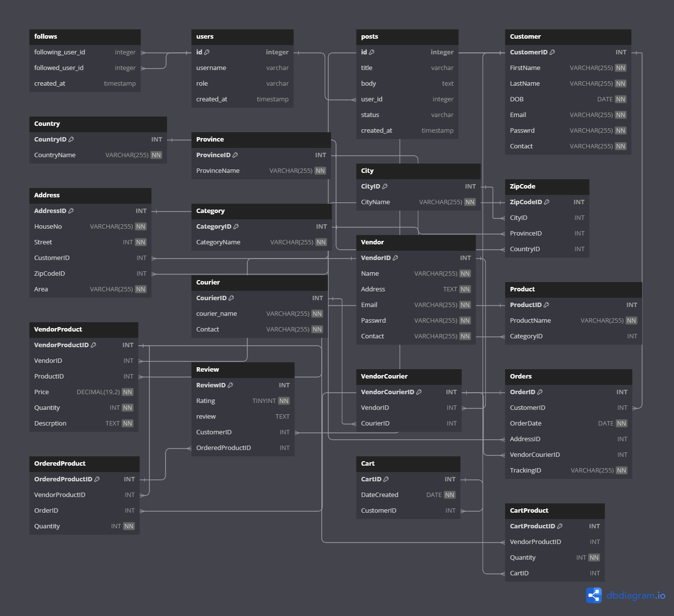The image size is (674, 616).
Task: Select the following_user_id field in follows
Action: 85,52
